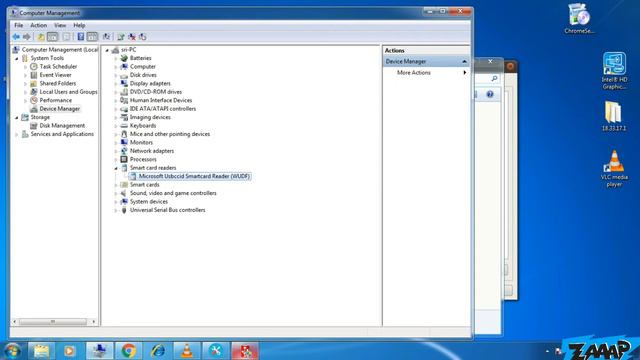Select the Computer device category

tap(142, 67)
